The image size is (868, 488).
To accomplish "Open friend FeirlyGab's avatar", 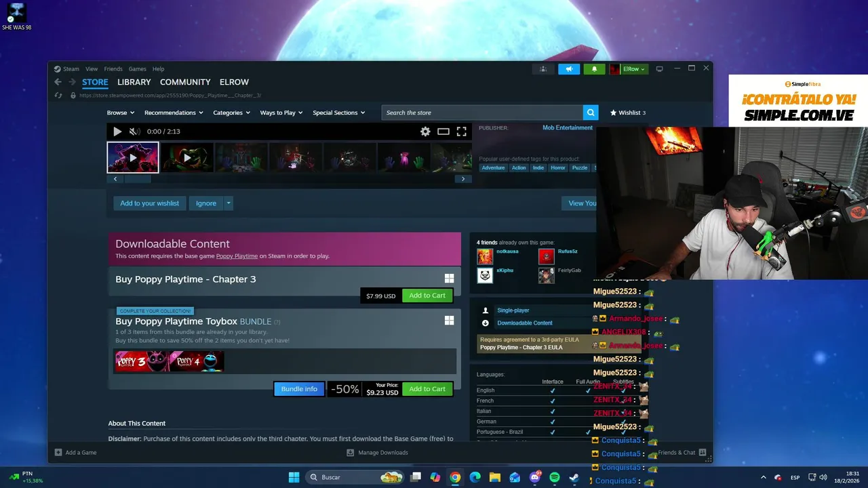I will (547, 275).
